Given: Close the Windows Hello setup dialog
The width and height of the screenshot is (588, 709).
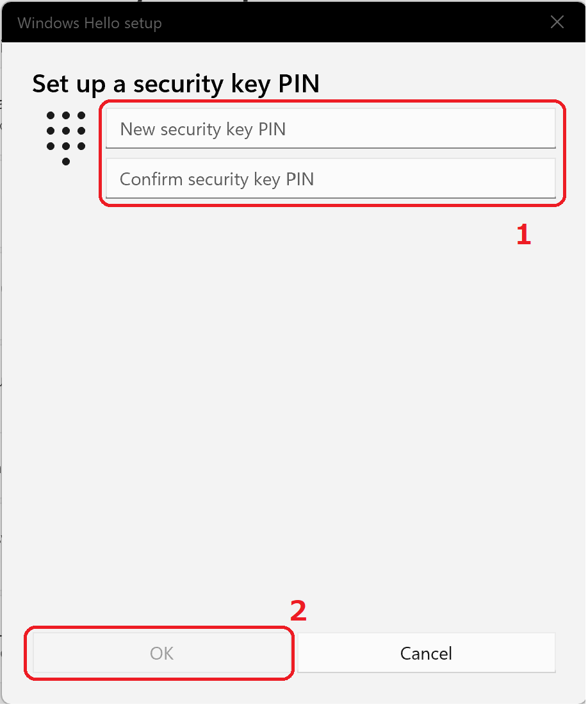Looking at the screenshot, I should coord(557,22).
